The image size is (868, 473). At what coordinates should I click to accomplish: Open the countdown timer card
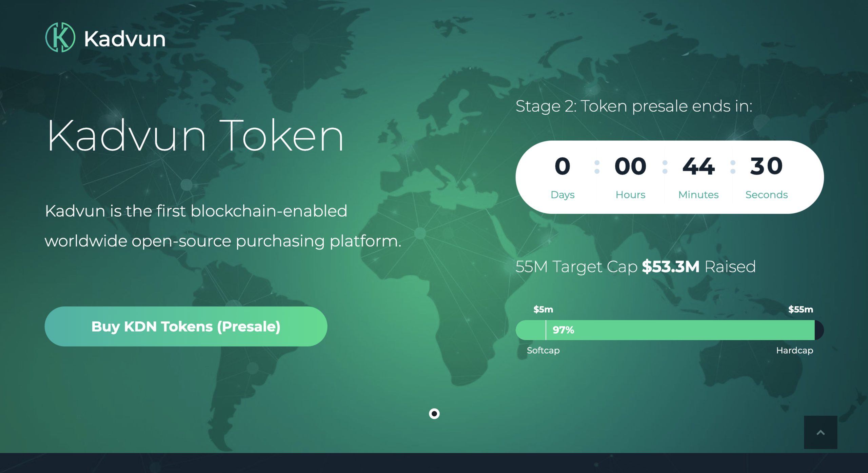coord(670,176)
